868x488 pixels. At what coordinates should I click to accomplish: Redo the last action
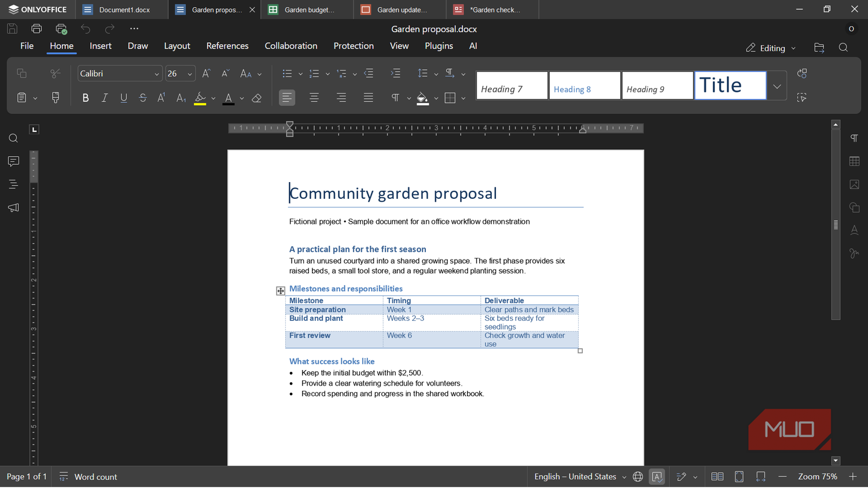click(110, 29)
